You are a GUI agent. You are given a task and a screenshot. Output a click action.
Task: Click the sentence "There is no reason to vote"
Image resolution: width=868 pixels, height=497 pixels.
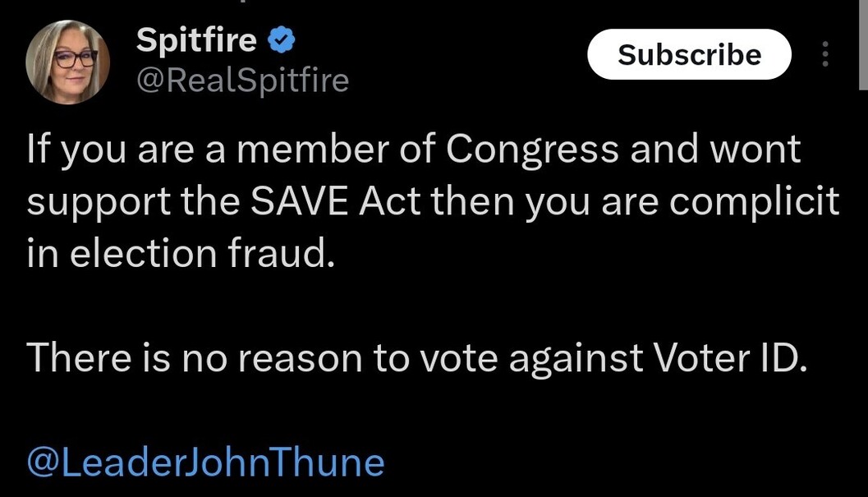(x=416, y=357)
